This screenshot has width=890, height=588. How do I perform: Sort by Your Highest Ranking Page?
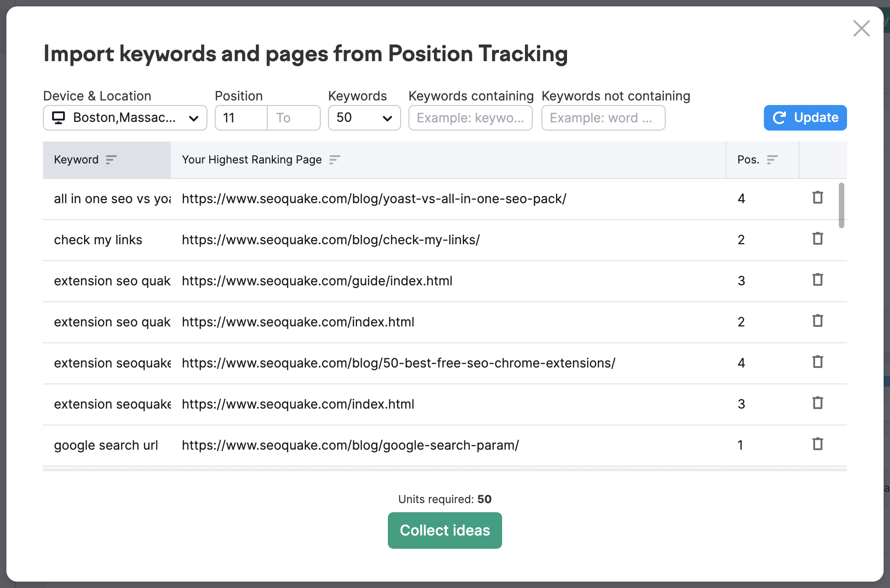[x=335, y=160]
